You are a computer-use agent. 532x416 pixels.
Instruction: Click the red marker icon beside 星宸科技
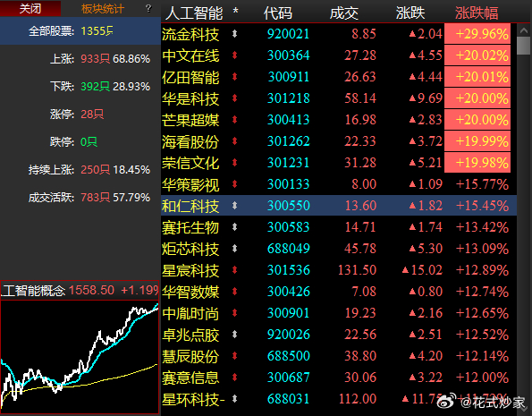click(234, 269)
